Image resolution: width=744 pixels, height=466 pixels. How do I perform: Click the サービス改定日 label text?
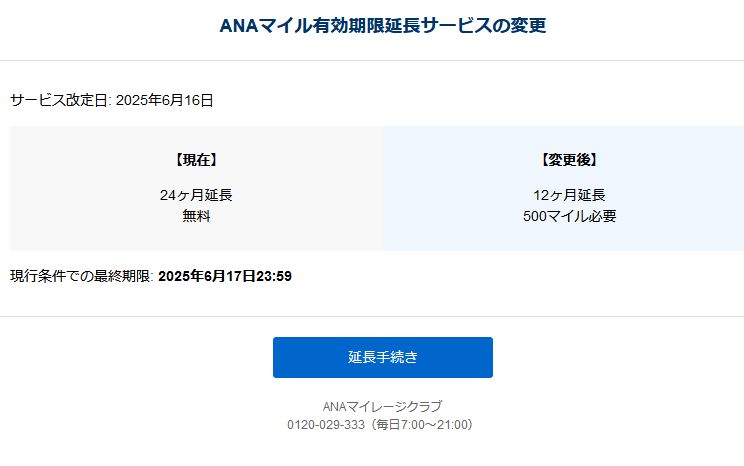[59, 100]
